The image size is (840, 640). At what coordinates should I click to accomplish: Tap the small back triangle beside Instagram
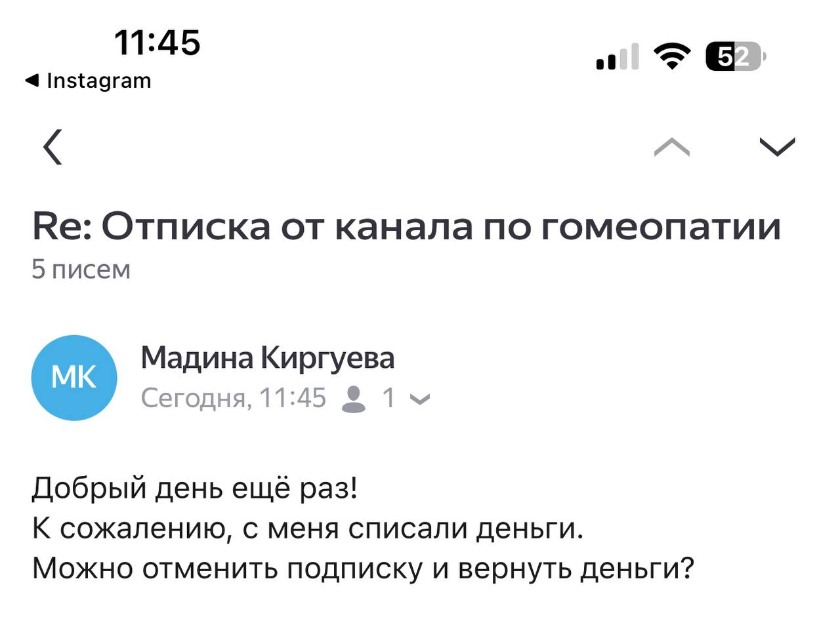(x=32, y=81)
